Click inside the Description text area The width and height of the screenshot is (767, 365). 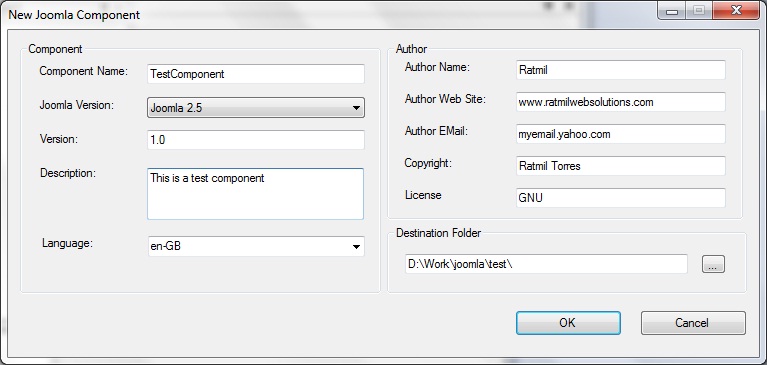pyautogui.click(x=255, y=194)
